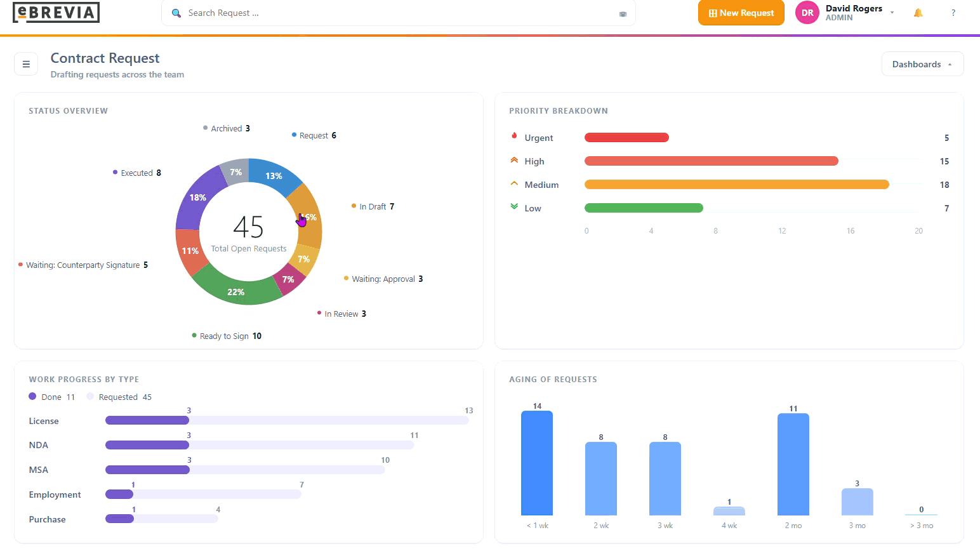Open the Dashboards dropdown
980x551 pixels.
922,64
